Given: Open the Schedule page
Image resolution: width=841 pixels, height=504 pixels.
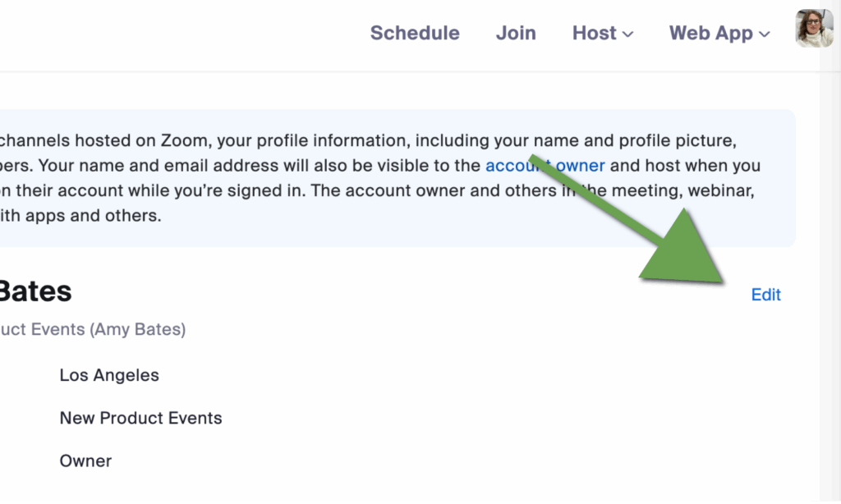Looking at the screenshot, I should [x=415, y=33].
